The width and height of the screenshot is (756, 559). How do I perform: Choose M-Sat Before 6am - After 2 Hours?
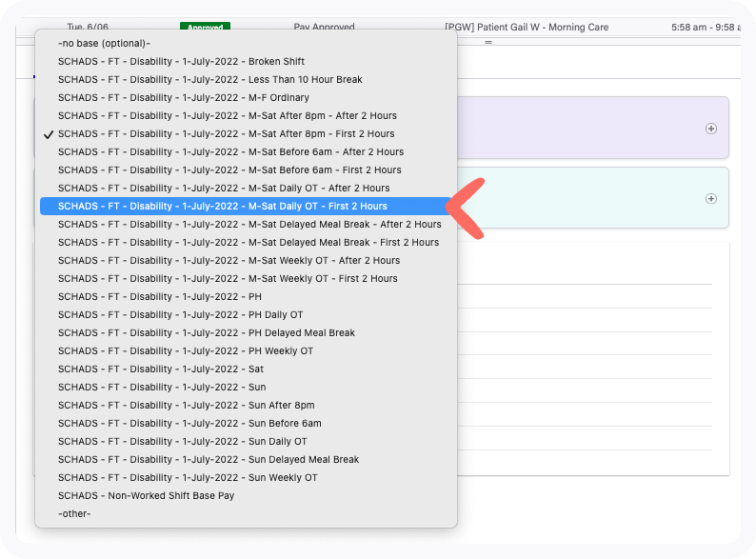pyautogui.click(x=230, y=152)
